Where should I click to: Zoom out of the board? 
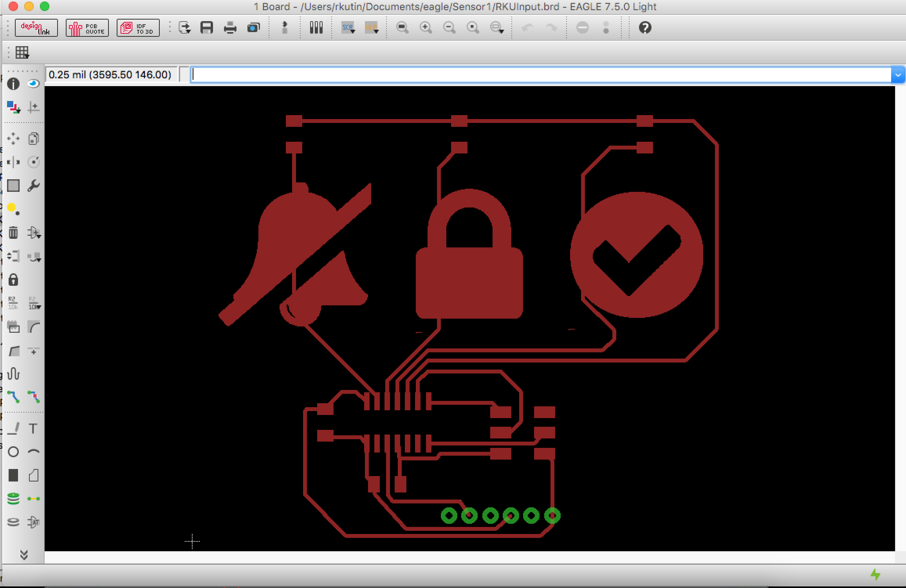(449, 28)
